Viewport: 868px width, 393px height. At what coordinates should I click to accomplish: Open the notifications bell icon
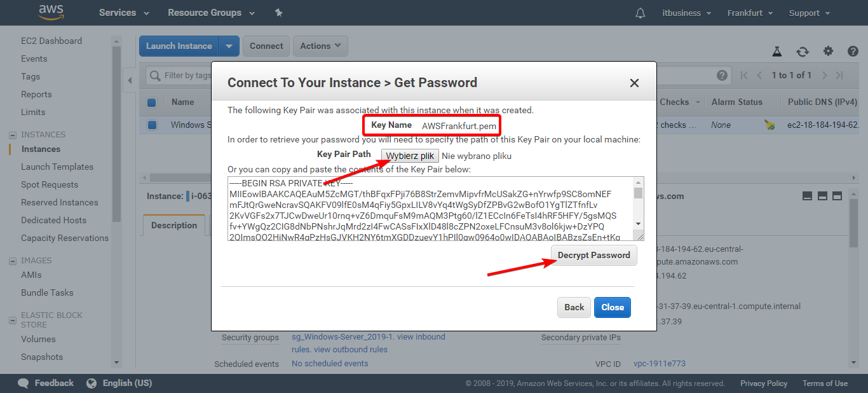[641, 13]
